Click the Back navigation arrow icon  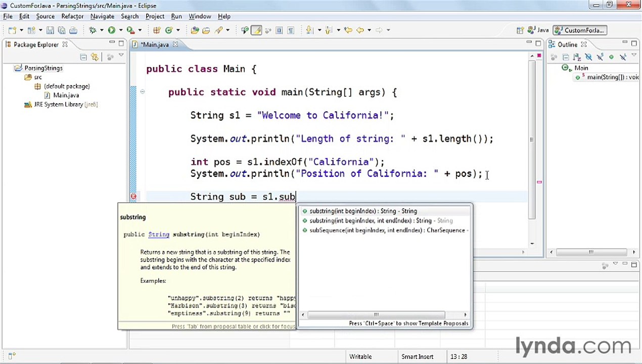click(x=360, y=30)
